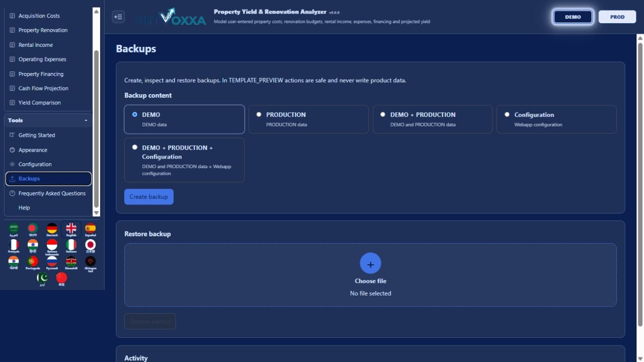Image resolution: width=644 pixels, height=362 pixels.
Task: Switch to PROD mode
Action: [617, 17]
